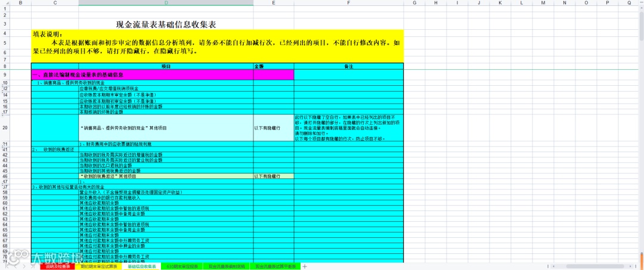
Task: Switch to the 期初期末审定试算表 sheet tab
Action: coord(98,266)
